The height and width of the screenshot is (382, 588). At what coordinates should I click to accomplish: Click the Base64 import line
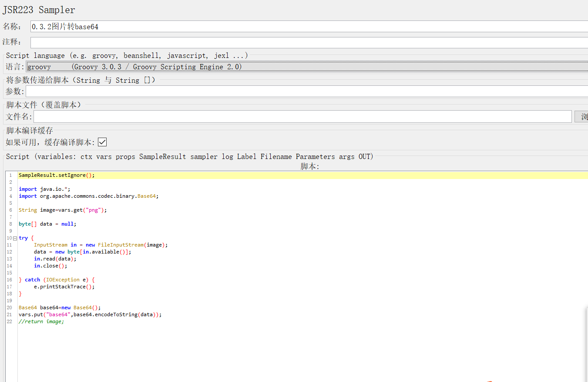89,196
